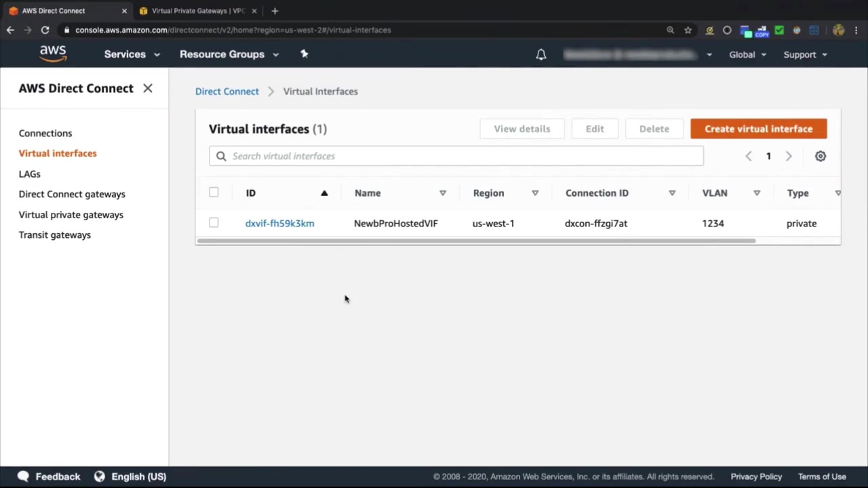Open Direct Connect gateways in sidebar

(72, 194)
